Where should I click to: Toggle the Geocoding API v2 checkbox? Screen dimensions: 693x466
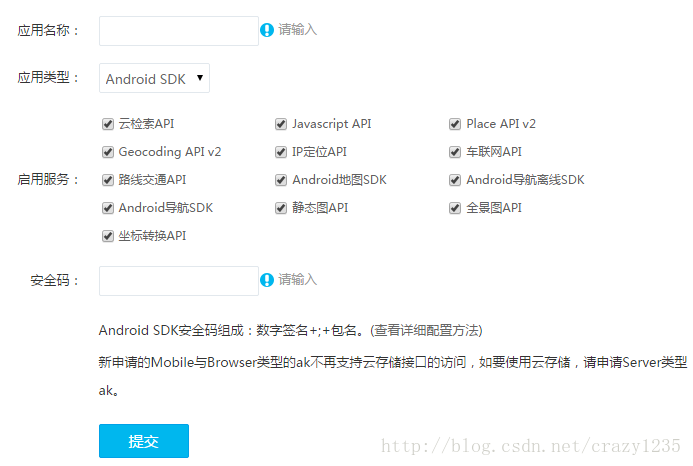point(108,152)
